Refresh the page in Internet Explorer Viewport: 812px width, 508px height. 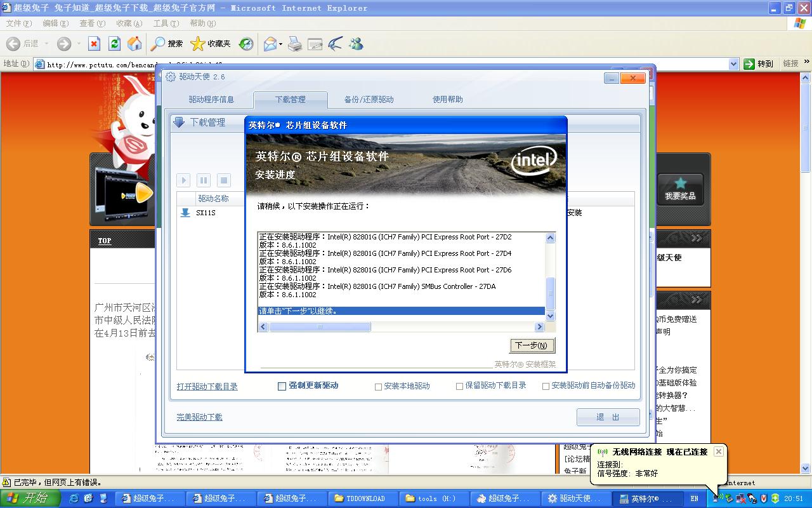[114, 44]
